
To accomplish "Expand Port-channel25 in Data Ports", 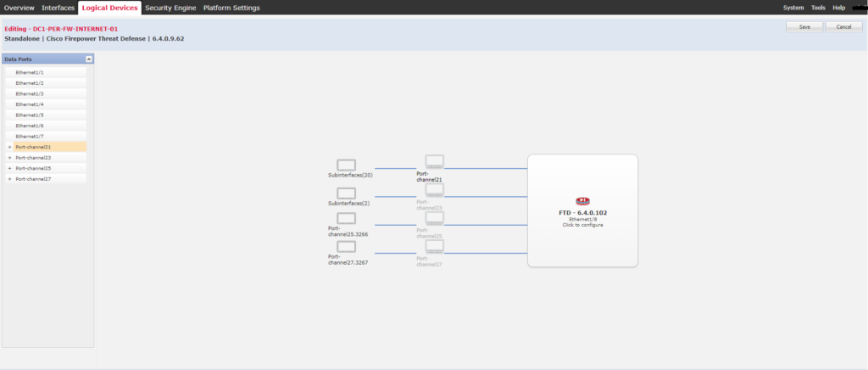I will tap(9, 168).
